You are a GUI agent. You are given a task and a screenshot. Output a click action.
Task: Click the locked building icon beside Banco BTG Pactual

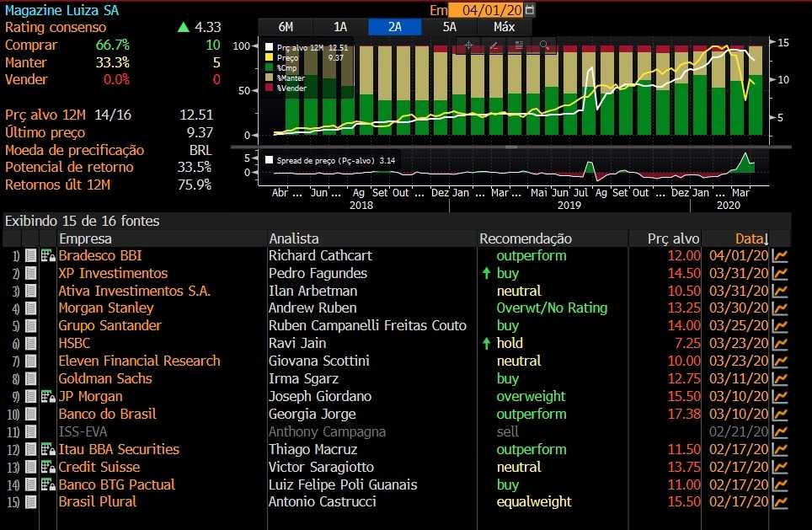(x=48, y=484)
